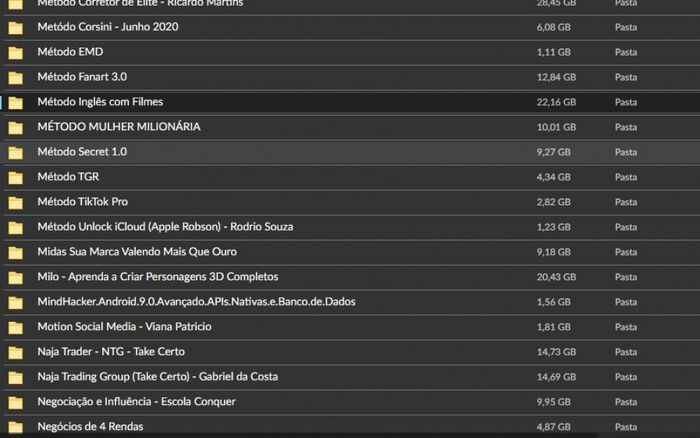Select Naja Trader - NTG - Take Certo
The height and width of the screenshot is (438, 700).
tap(111, 352)
